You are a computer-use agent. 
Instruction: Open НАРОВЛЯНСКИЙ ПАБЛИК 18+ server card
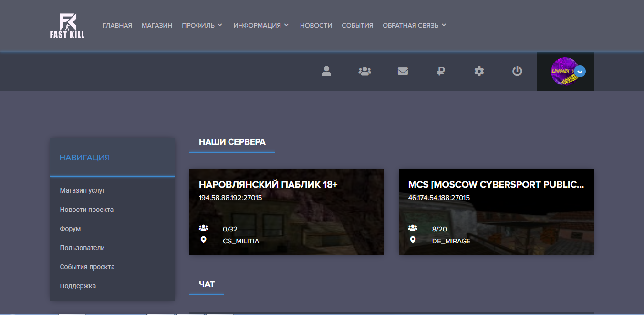pyautogui.click(x=287, y=212)
